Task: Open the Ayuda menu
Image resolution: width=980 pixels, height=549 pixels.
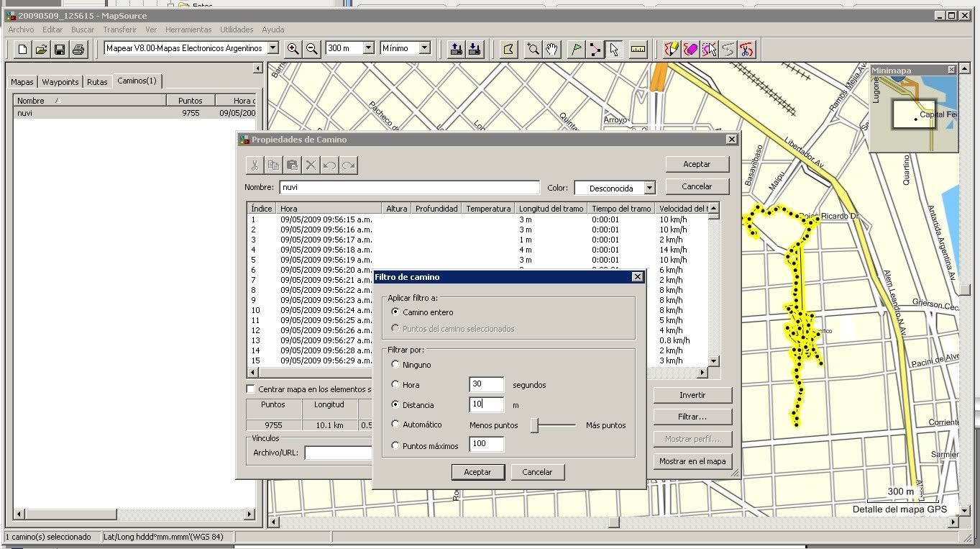Action: point(273,30)
